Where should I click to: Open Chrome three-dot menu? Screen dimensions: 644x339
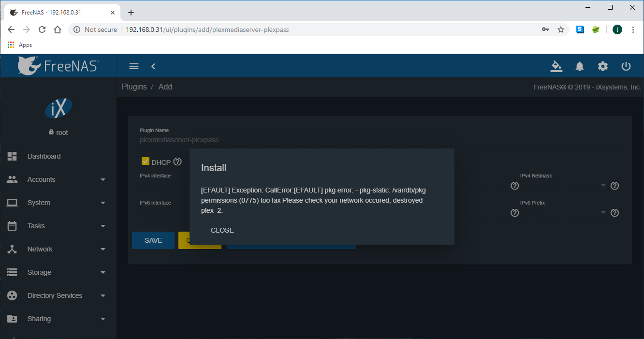click(633, 29)
